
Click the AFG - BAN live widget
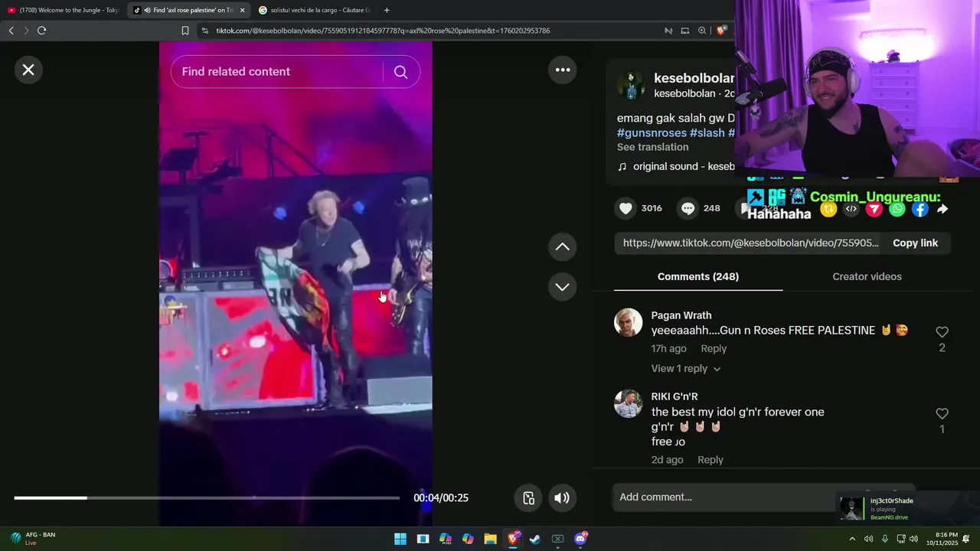pyautogui.click(x=32, y=539)
